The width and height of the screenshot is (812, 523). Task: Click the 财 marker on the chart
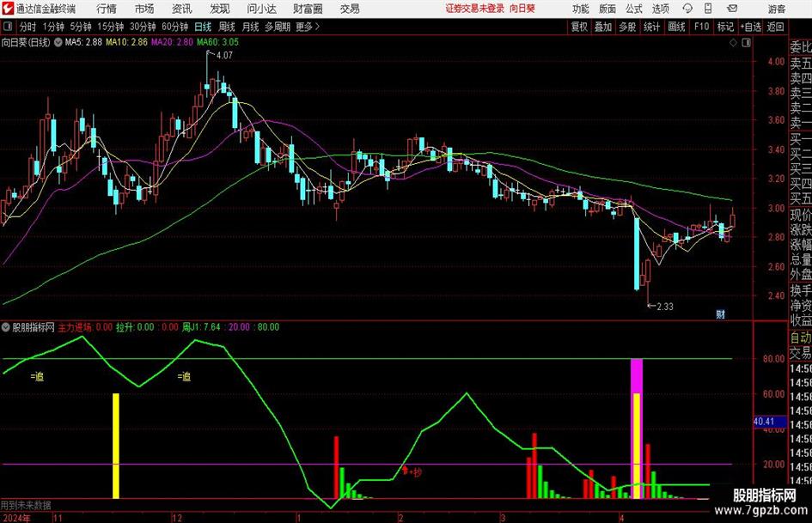coord(720,314)
